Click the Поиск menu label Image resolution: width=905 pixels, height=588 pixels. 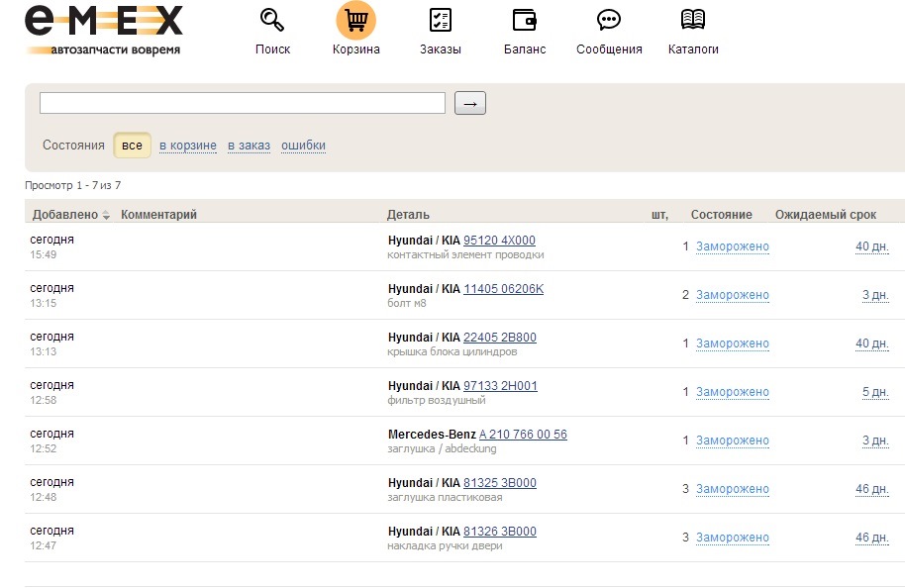[272, 49]
